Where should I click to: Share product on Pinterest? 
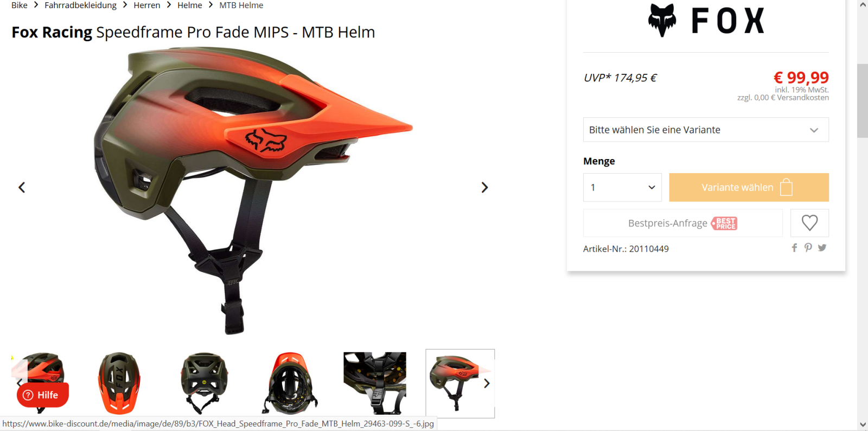(x=808, y=248)
